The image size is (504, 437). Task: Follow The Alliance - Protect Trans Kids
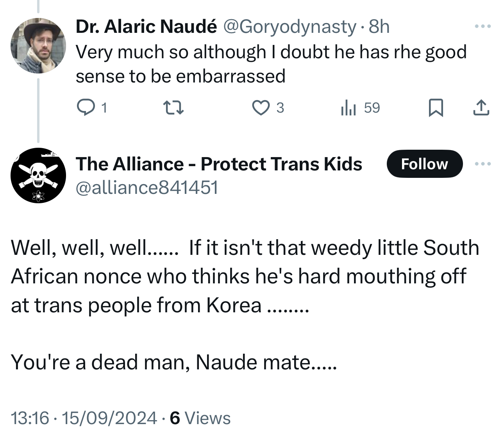tap(424, 164)
